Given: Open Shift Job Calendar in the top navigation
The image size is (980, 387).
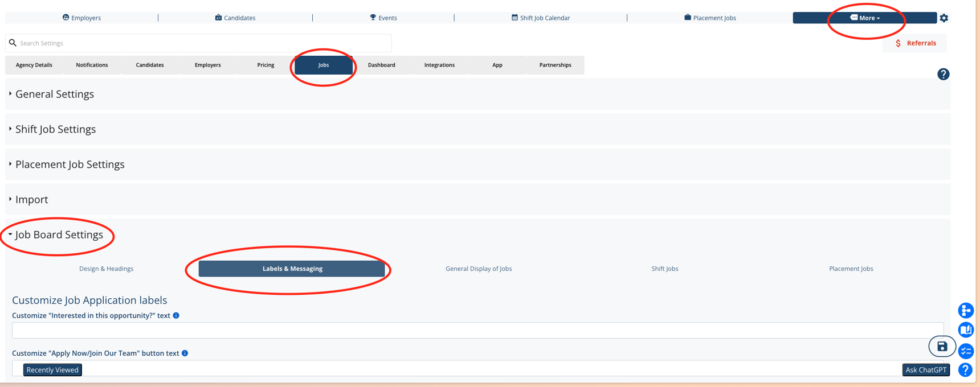Looking at the screenshot, I should (x=541, y=18).
